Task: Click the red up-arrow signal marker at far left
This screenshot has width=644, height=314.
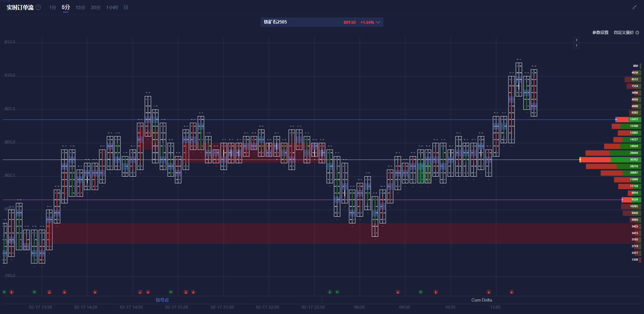Action: point(11,292)
